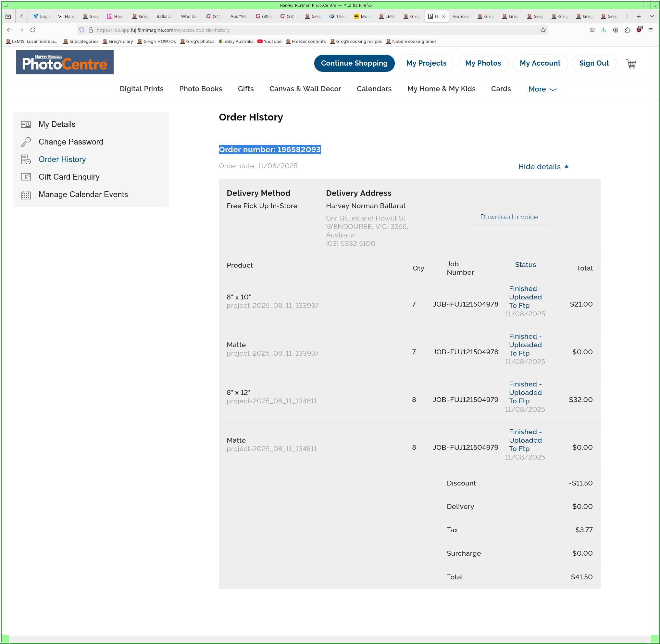The width and height of the screenshot is (660, 644).
Task: Click the Harvey Norman PhotoCentre logo
Action: [x=65, y=63]
